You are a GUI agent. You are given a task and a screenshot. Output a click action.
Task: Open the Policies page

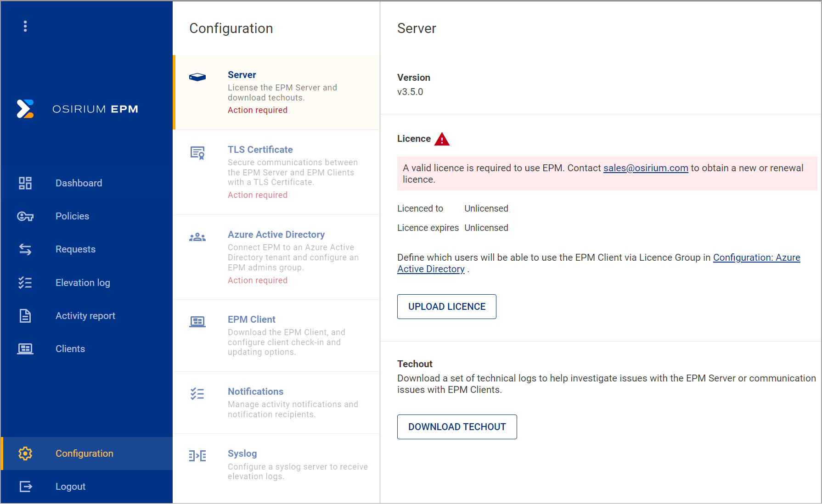click(x=87, y=216)
